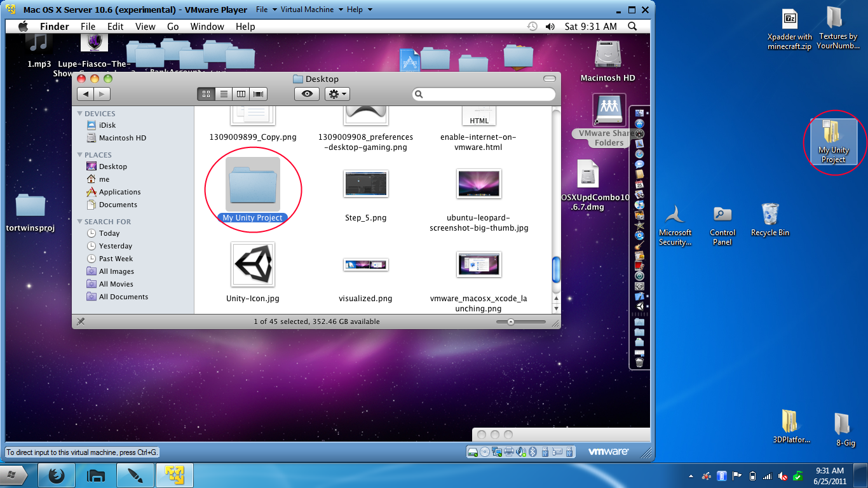The height and width of the screenshot is (488, 868).
Task: Switch Finder to list view
Action: [x=224, y=94]
